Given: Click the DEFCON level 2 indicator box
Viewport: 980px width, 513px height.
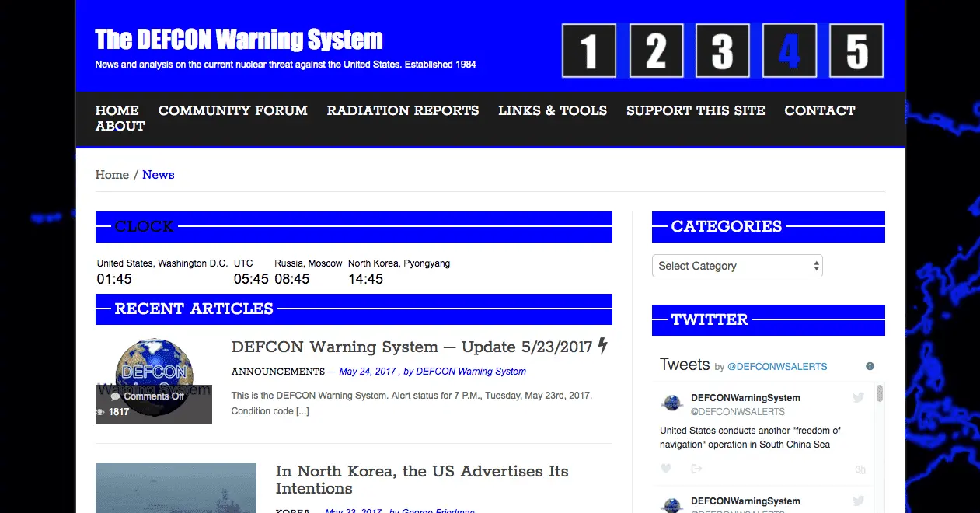Looking at the screenshot, I should (x=656, y=51).
